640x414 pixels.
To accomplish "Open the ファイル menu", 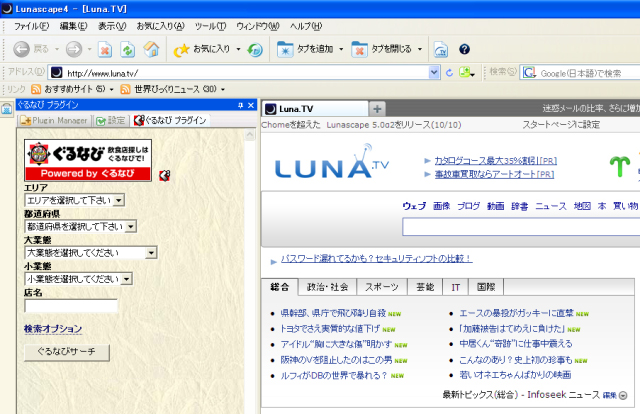I will [x=31, y=26].
